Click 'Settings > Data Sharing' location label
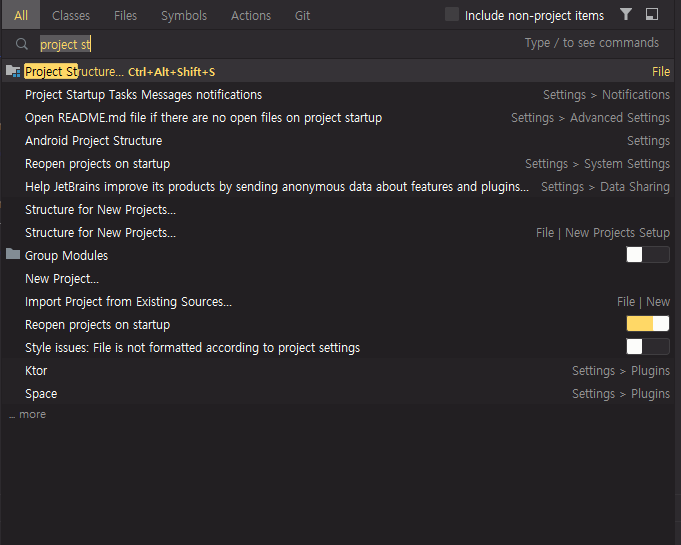Image resolution: width=681 pixels, height=545 pixels. 605,187
